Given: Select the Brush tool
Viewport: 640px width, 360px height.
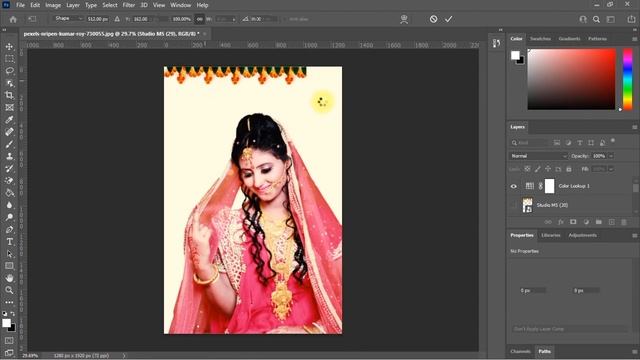Looking at the screenshot, I should (x=9, y=144).
